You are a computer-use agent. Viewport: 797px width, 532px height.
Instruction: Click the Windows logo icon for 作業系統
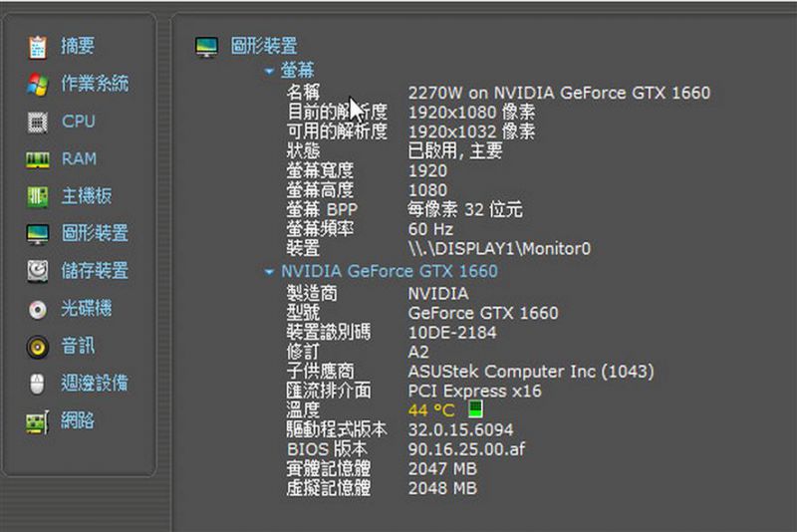tap(38, 84)
